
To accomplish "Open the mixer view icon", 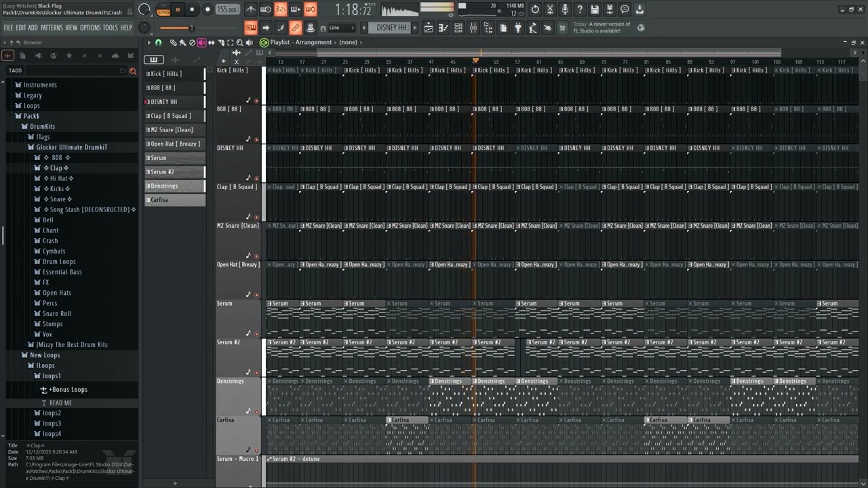I will 473,28.
